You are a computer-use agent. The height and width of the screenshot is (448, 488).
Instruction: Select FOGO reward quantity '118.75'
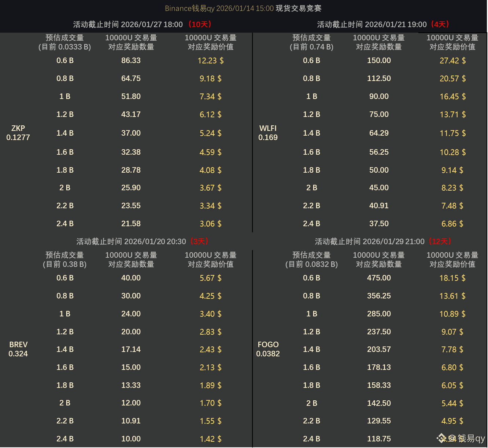[379, 439]
